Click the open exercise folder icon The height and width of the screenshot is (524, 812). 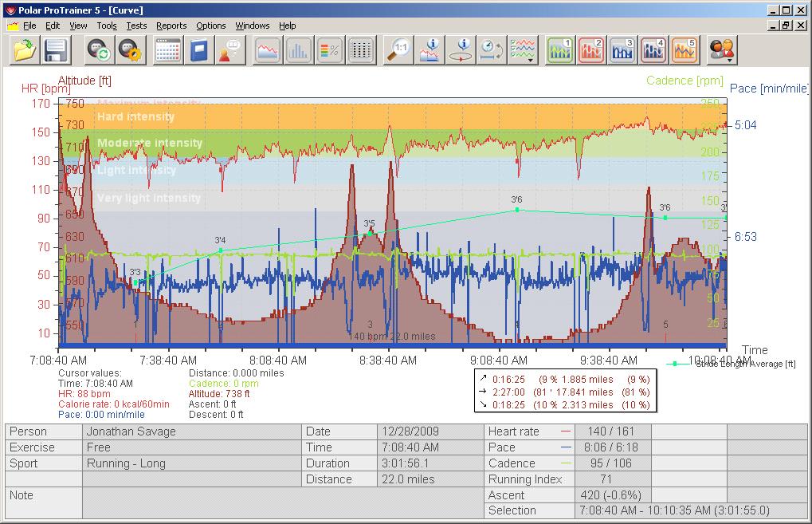[25, 50]
